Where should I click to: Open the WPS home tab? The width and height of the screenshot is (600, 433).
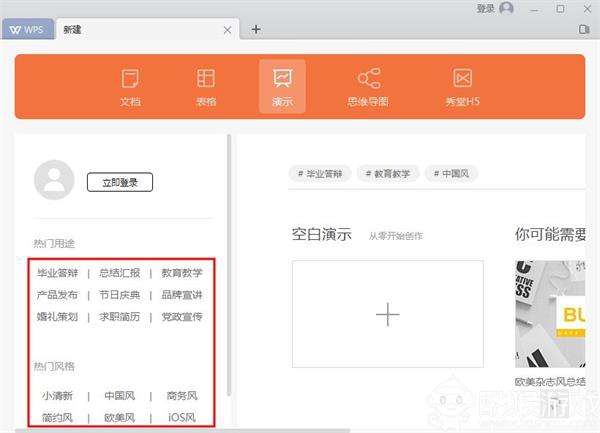point(28,29)
